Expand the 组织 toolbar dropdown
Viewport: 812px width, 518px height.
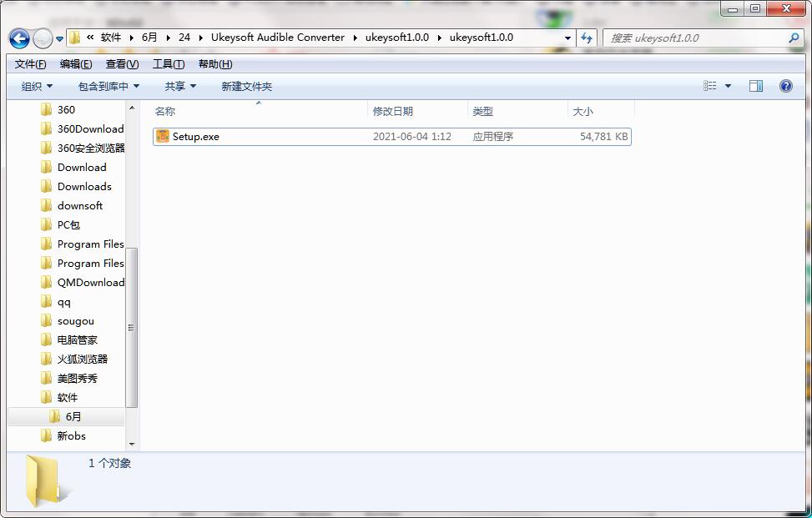(x=37, y=87)
